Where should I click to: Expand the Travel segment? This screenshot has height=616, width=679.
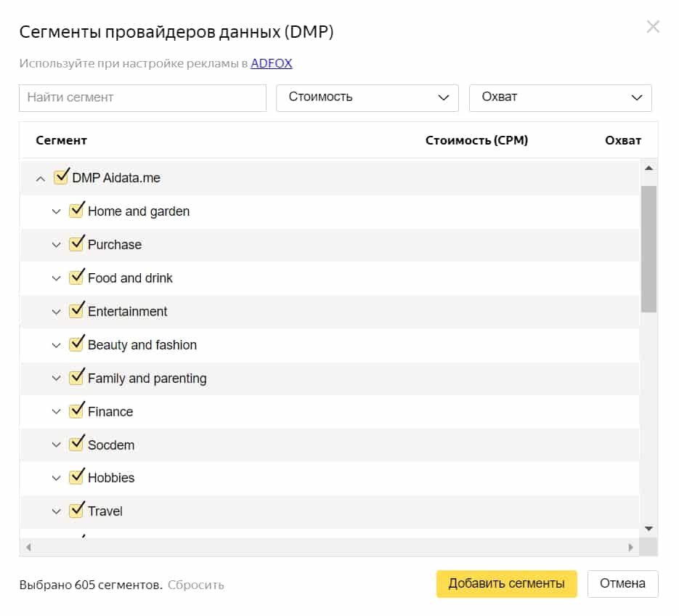(x=57, y=511)
